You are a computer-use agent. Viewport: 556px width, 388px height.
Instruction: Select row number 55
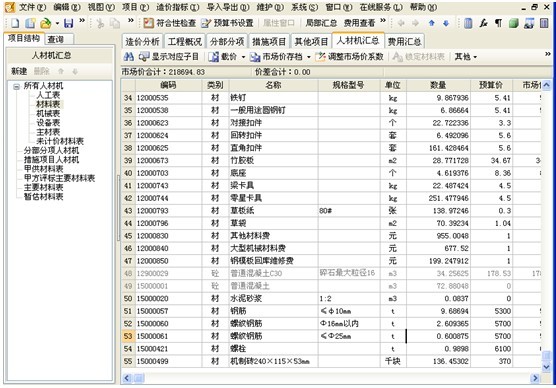pos(128,361)
